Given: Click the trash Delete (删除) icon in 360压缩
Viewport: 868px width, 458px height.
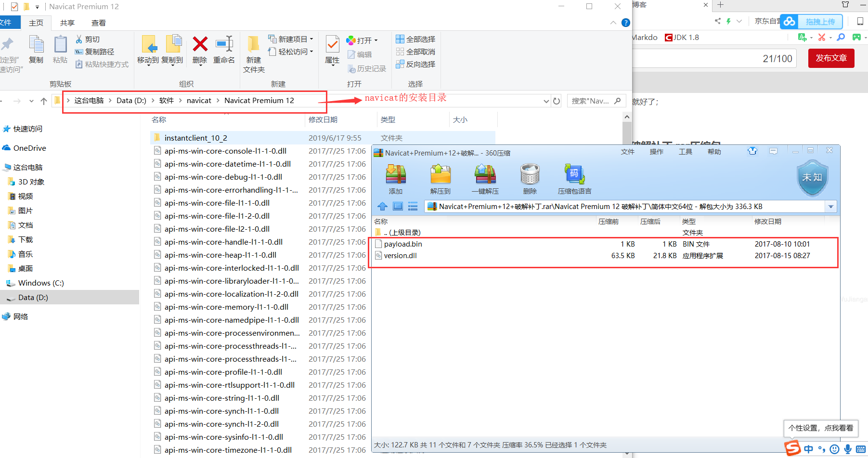Looking at the screenshot, I should click(x=530, y=174).
